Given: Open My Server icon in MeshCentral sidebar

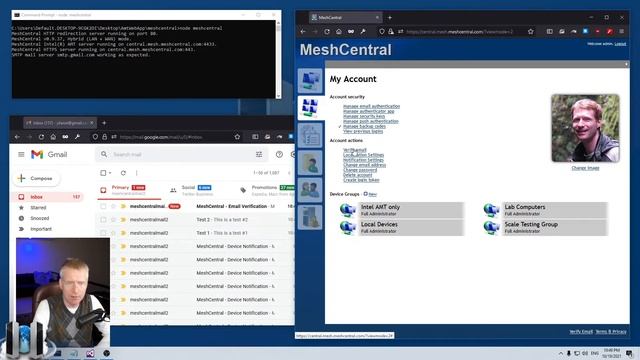Looking at the screenshot, I should point(310,217).
